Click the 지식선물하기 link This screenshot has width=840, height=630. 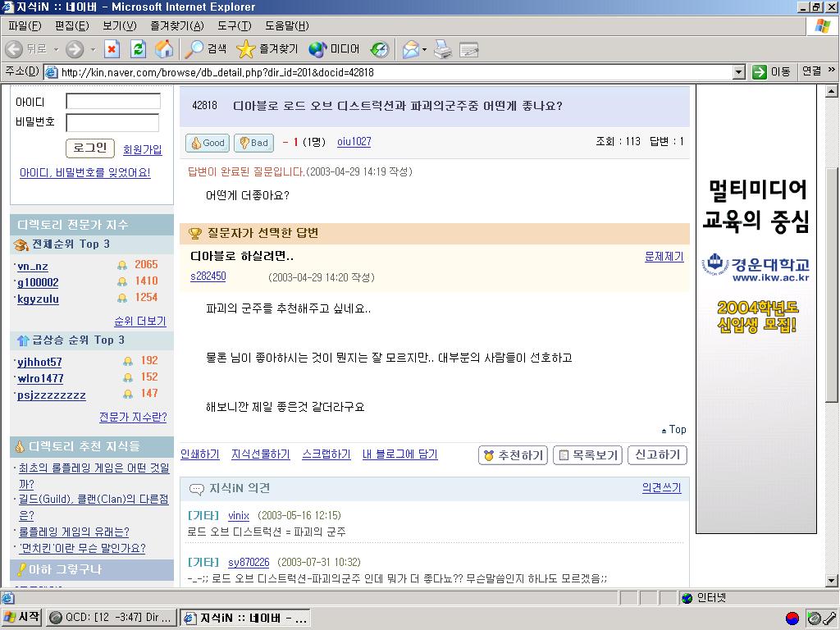[260, 454]
